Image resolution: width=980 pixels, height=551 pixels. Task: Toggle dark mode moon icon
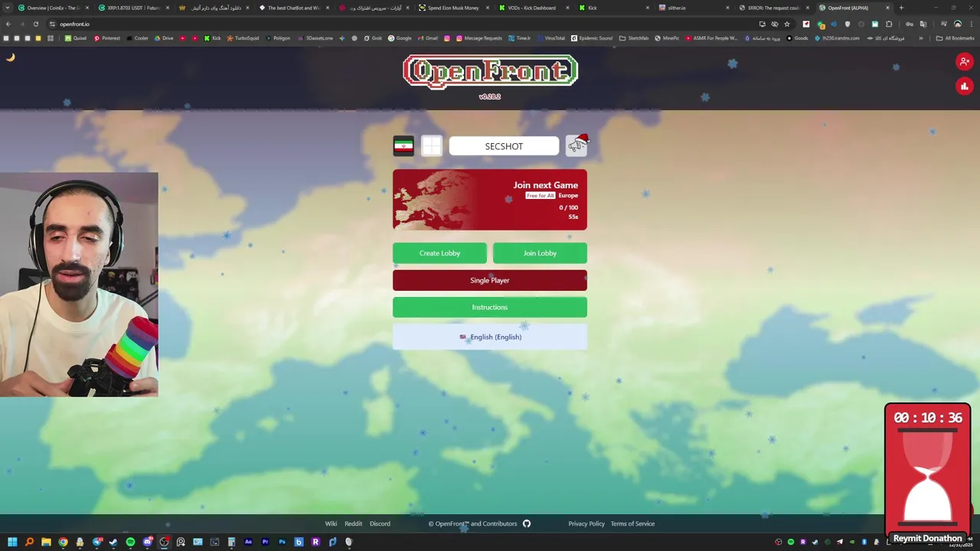[x=11, y=57]
